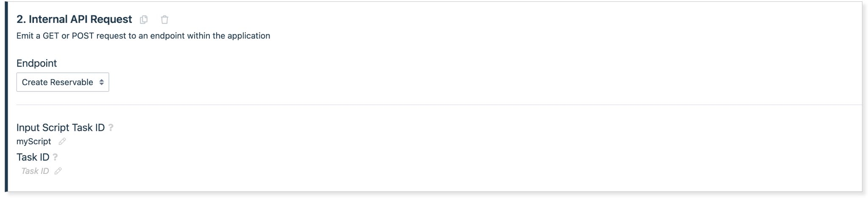Duplicate the Internal API Request action
Image resolution: width=868 pixels, height=198 pixels.
point(144,19)
